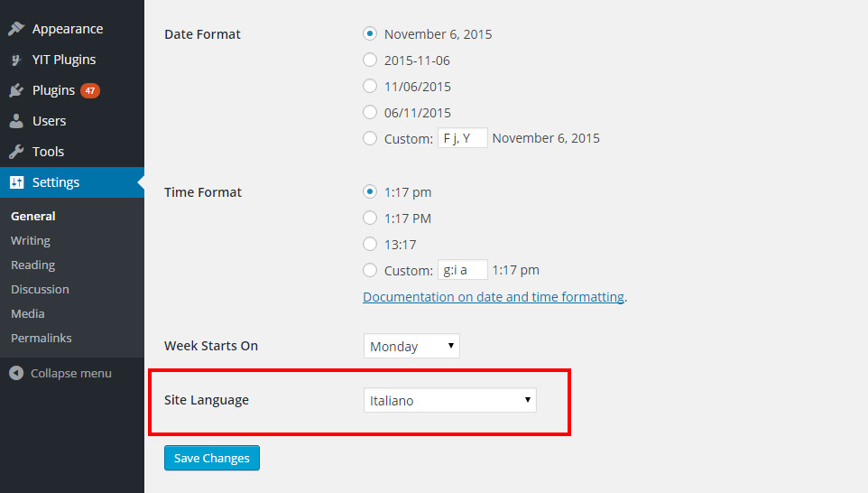
Task: Click the 47 plugin updates badge
Action: 90,90
